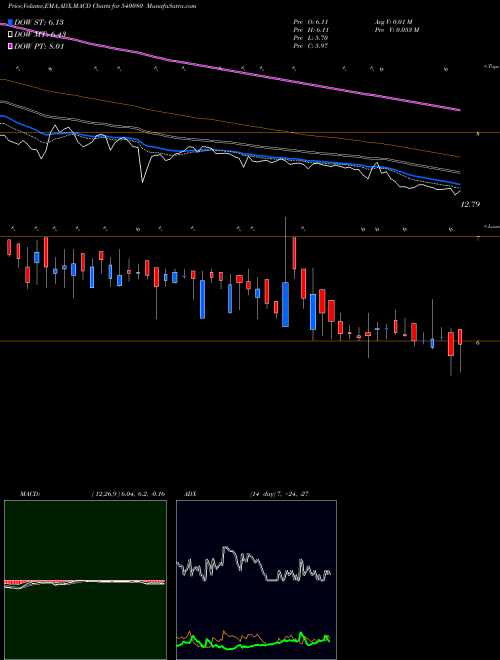Click the 'Pre L' low value

(311, 38)
